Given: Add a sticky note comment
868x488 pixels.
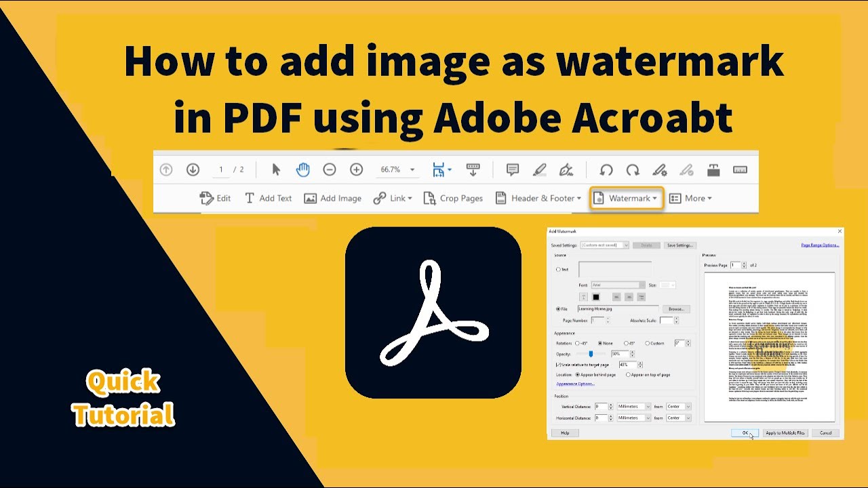Looking at the screenshot, I should (513, 169).
